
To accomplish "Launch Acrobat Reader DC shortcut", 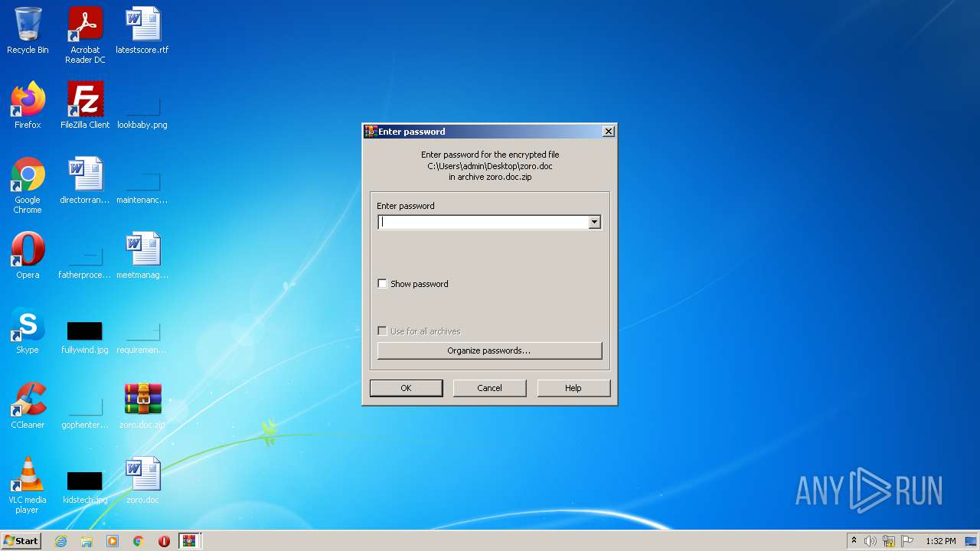I will click(85, 35).
